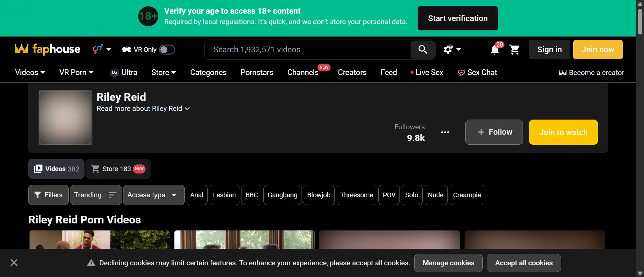This screenshot has height=277, width=644.
Task: Click the scrollbar down arrow
Action: coord(640,273)
